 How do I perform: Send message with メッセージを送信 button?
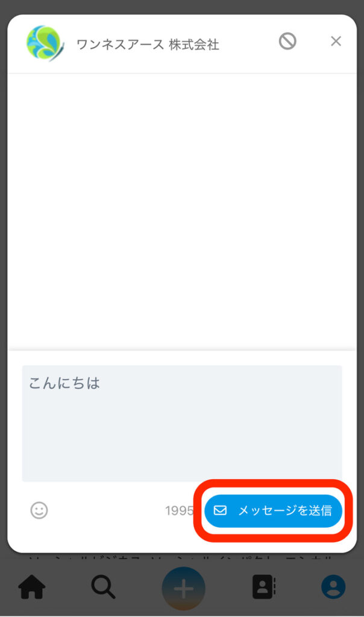coord(273,510)
